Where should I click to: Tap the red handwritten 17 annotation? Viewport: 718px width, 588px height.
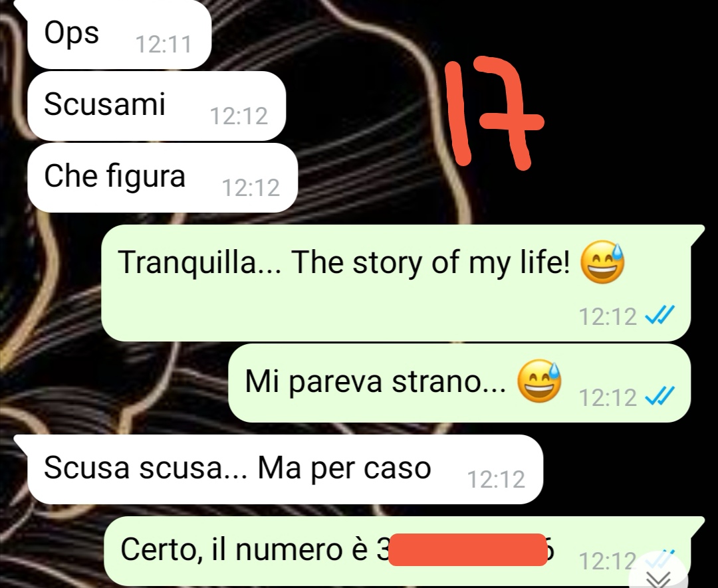(x=493, y=112)
